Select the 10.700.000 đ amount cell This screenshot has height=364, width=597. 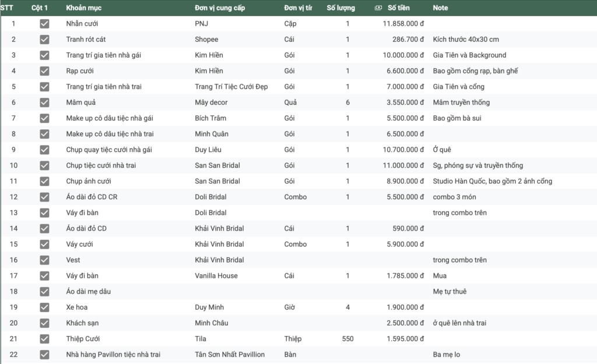coord(403,150)
